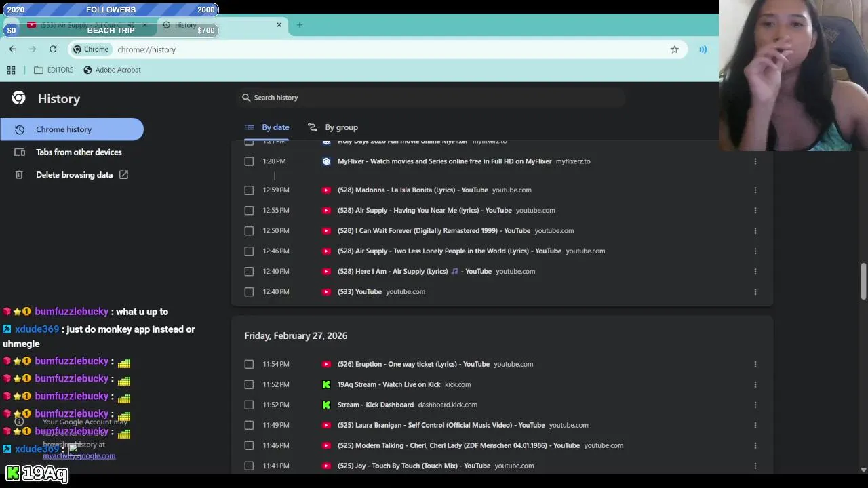Check the Two Less Lonely People entry
This screenshot has height=488, width=868.
point(249,251)
